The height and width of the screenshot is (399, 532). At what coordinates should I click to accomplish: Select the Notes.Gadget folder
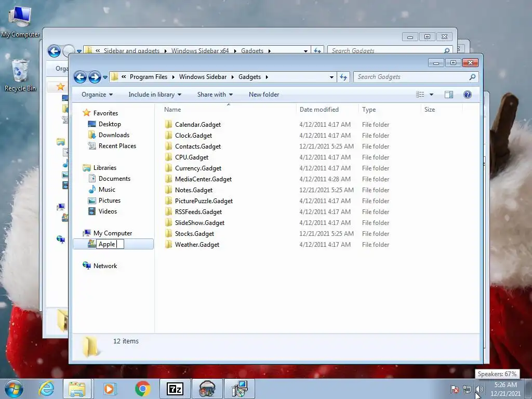(x=194, y=190)
